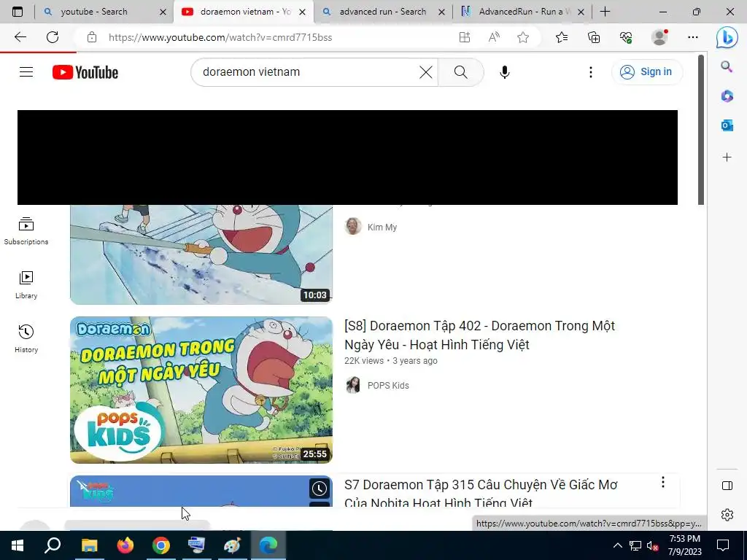
Task: Open sidebar settings gear
Action: click(727, 515)
